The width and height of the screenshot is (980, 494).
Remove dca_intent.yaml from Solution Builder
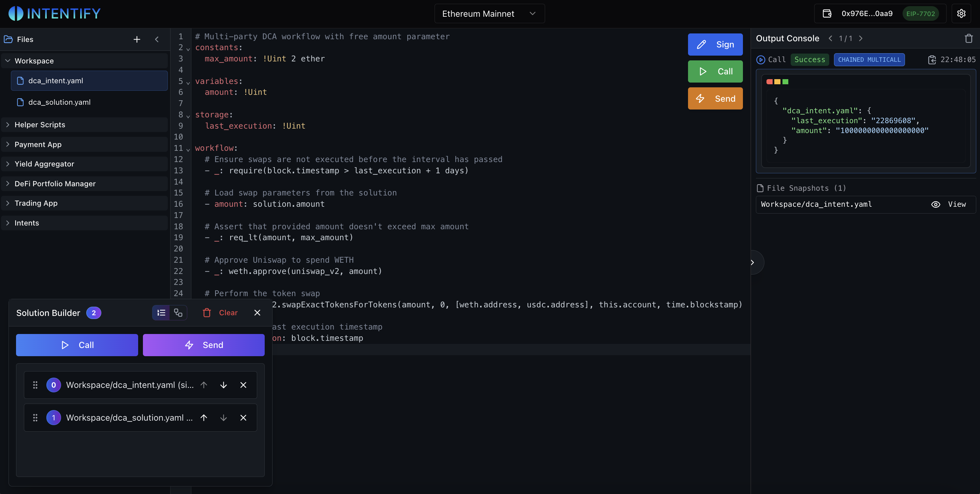pos(244,385)
